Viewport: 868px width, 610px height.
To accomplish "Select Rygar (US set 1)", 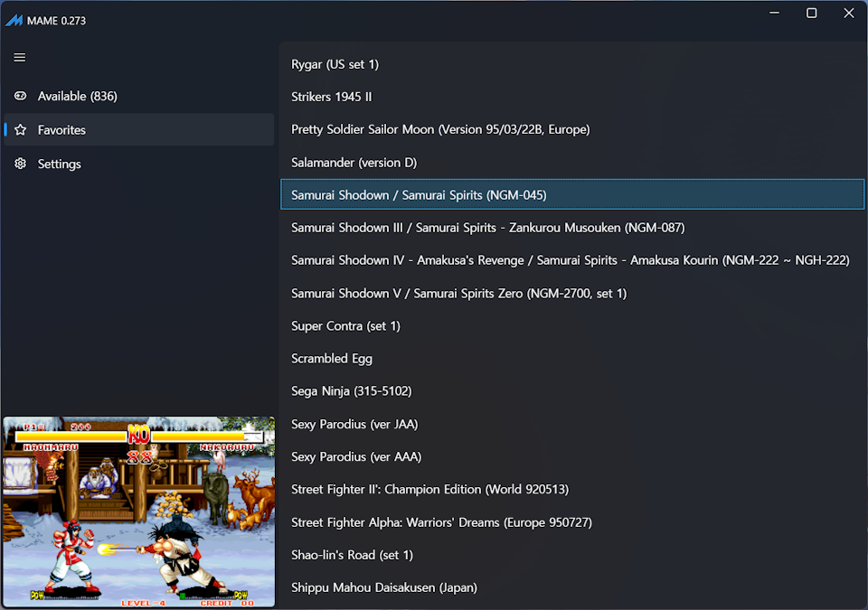I will point(572,64).
